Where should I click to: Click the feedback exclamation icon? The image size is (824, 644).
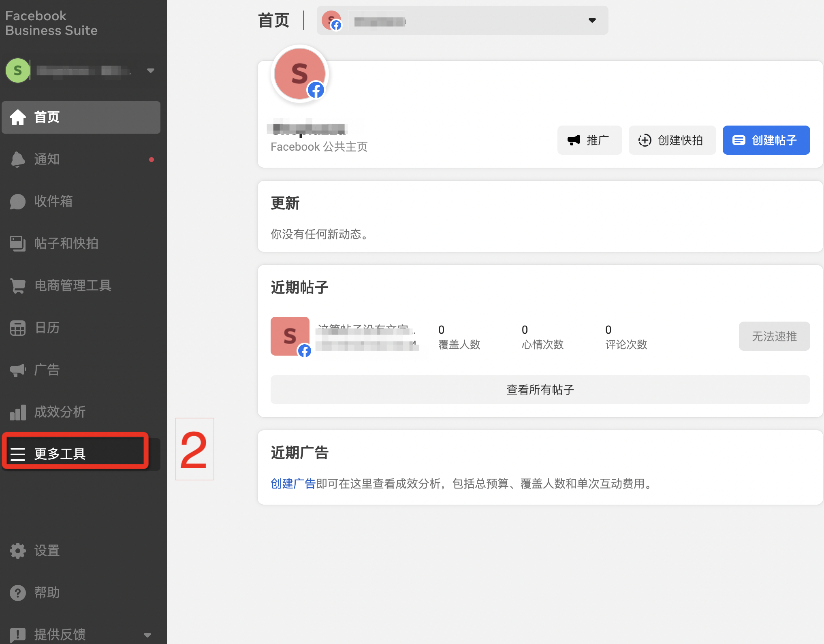[18, 635]
